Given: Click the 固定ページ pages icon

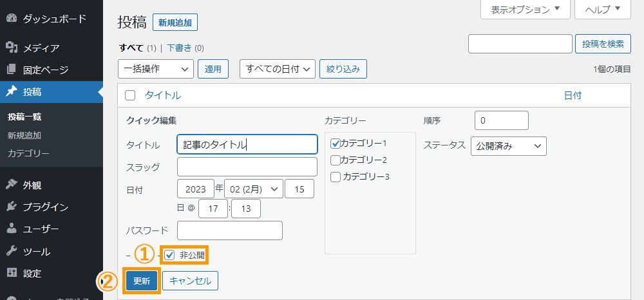Looking at the screenshot, I should [12, 70].
